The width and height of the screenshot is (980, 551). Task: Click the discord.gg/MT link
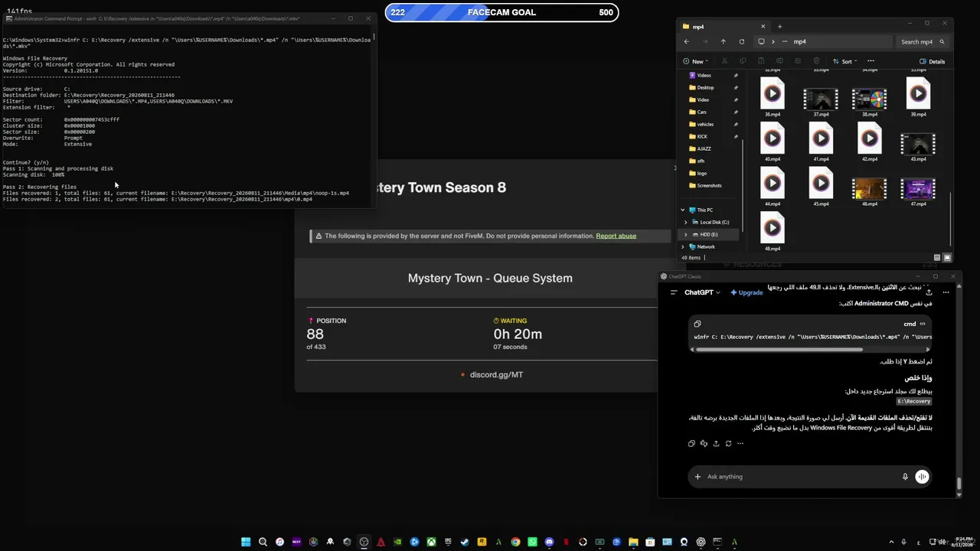point(496,375)
